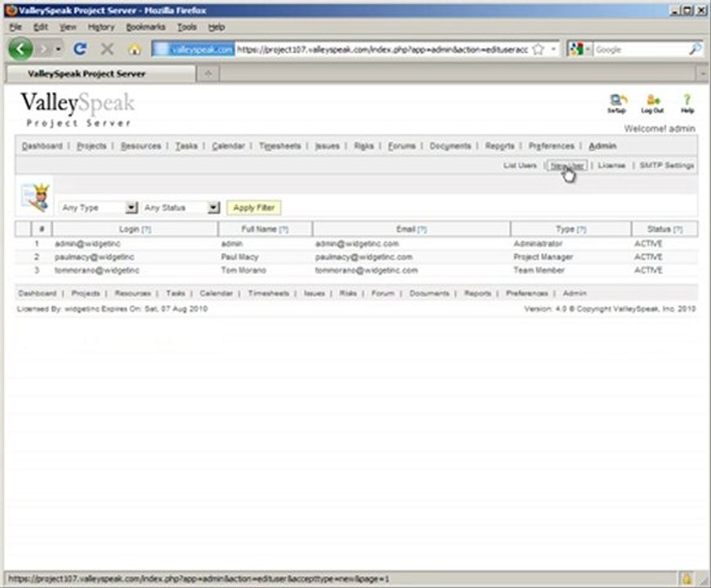Click the New User link
Screen dimensions: 711x588
[567, 165]
